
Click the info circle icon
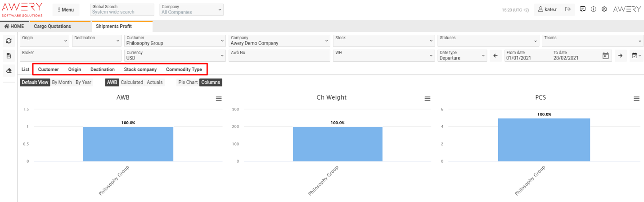pyautogui.click(x=594, y=9)
